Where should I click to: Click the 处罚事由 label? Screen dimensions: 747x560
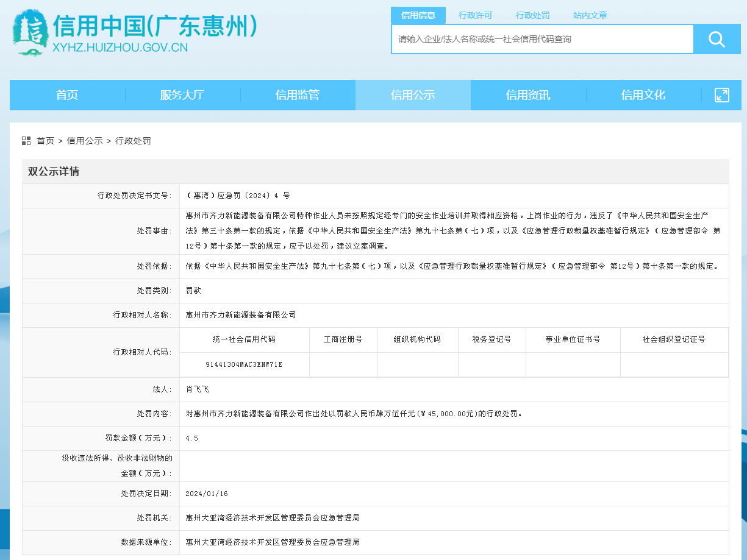(x=154, y=232)
